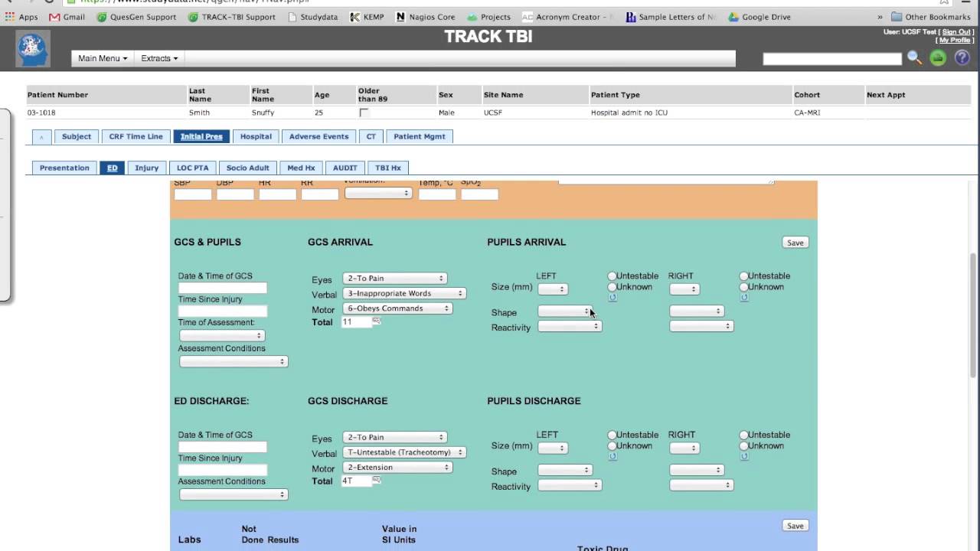Click icon beside GCS Arrival Total field
Image resolution: width=980 pixels, height=551 pixels.
point(377,321)
